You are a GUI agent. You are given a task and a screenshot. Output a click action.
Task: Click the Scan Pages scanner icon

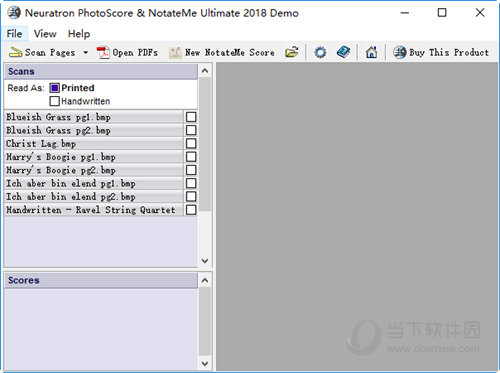(x=15, y=52)
